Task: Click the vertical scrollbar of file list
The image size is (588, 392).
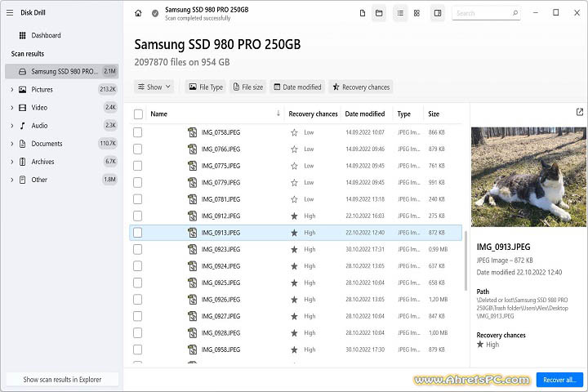Action: coord(465,261)
